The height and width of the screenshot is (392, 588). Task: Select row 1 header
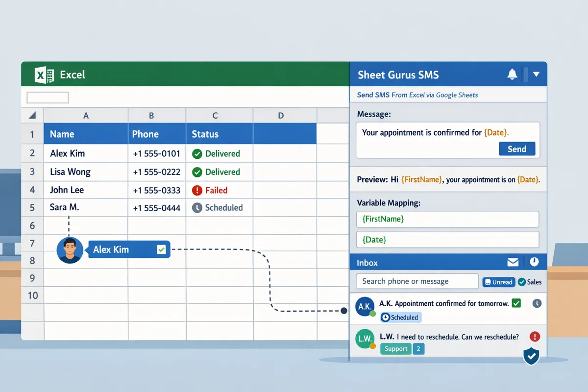click(32, 134)
